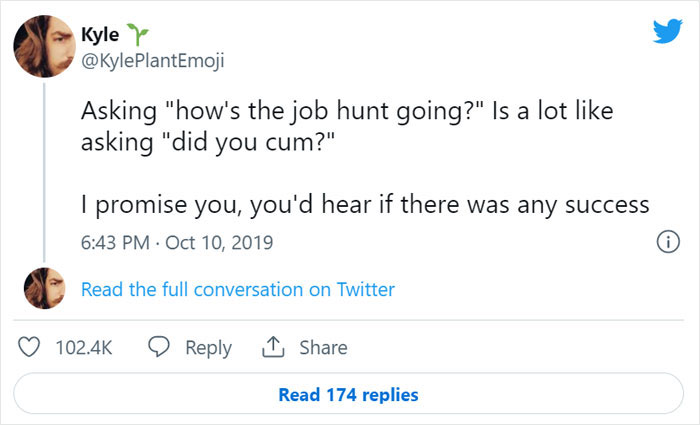Screen dimensions: 700x425
Task: Click the second line of the tweet text
Action: 203,141
